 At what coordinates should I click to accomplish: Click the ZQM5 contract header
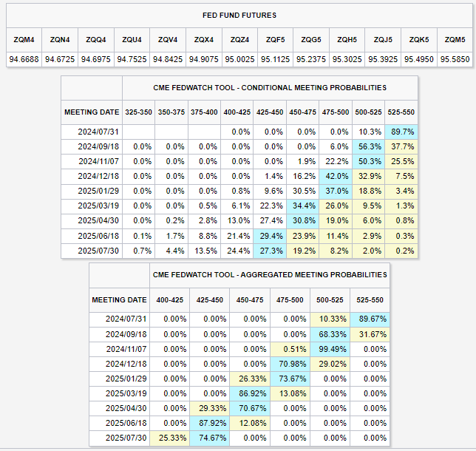tap(455, 40)
